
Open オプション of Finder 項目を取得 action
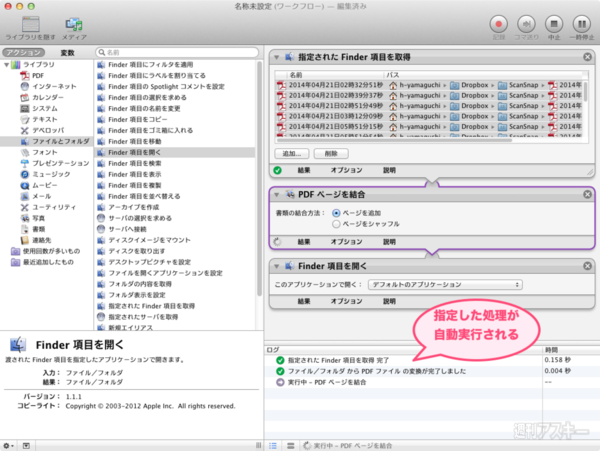click(x=346, y=170)
